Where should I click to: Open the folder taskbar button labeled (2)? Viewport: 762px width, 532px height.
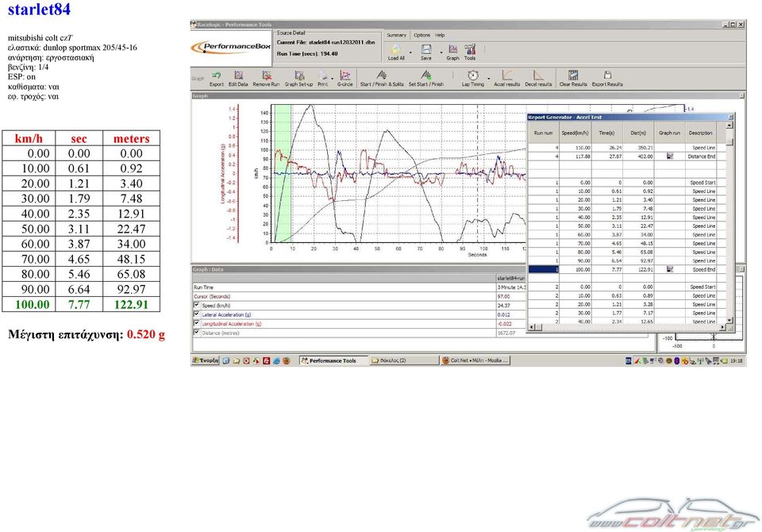[403, 360]
